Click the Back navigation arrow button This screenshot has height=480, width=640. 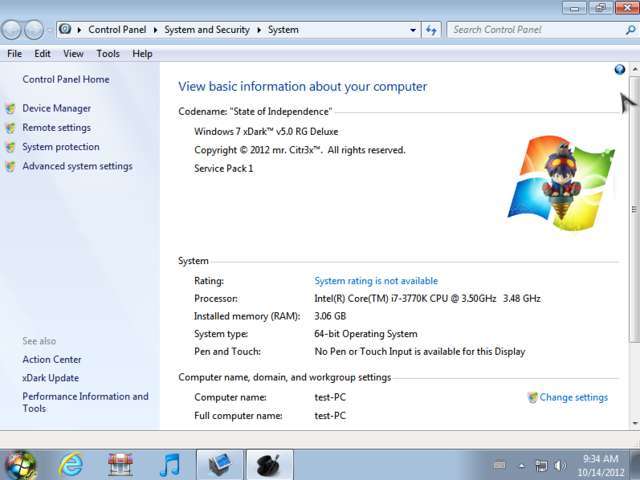11,30
